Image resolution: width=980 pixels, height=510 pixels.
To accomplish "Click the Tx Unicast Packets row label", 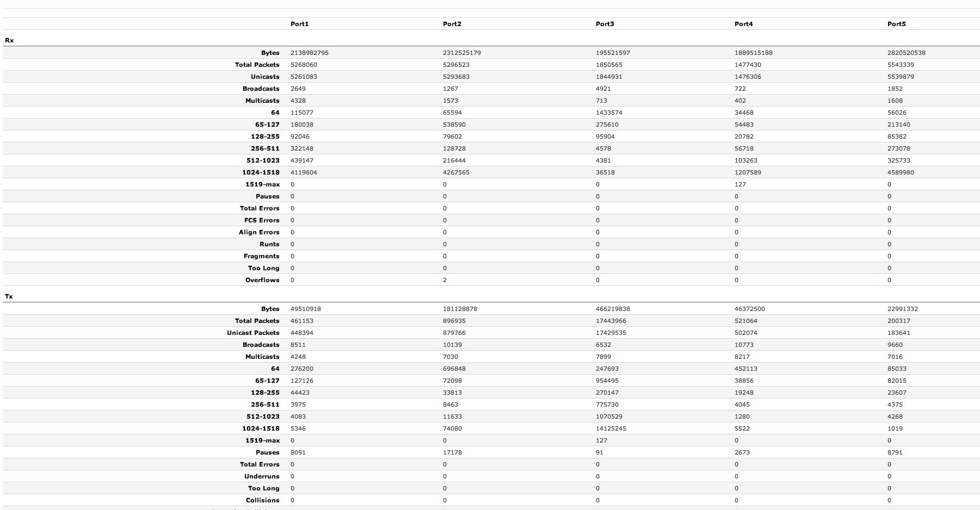I will coord(253,333).
